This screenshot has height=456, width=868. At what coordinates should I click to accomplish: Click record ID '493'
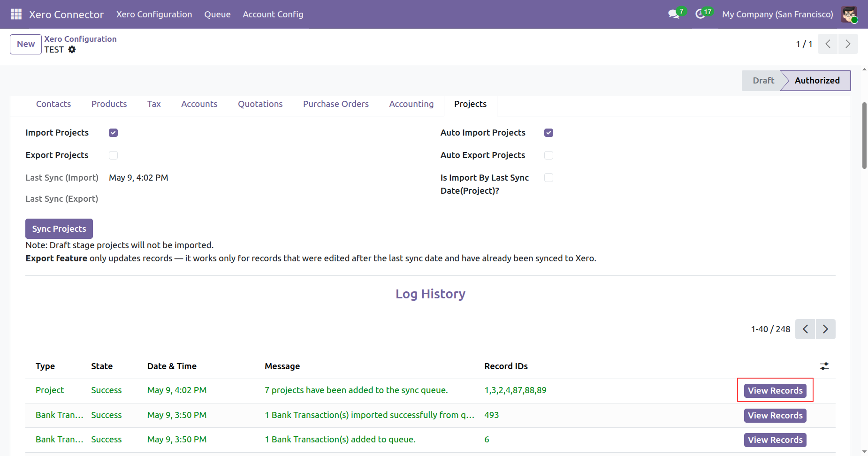tap(491, 415)
